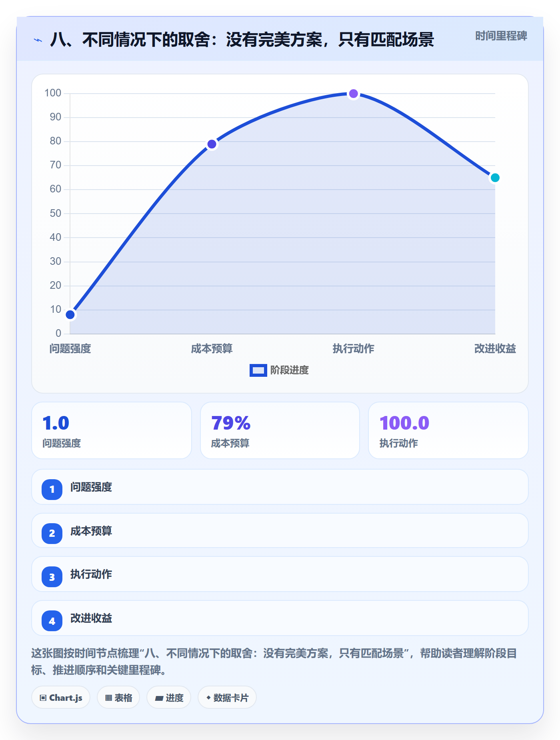Select the 79% 成本预算 stat card
Screen dimensions: 560x740
pyautogui.click(x=280, y=430)
